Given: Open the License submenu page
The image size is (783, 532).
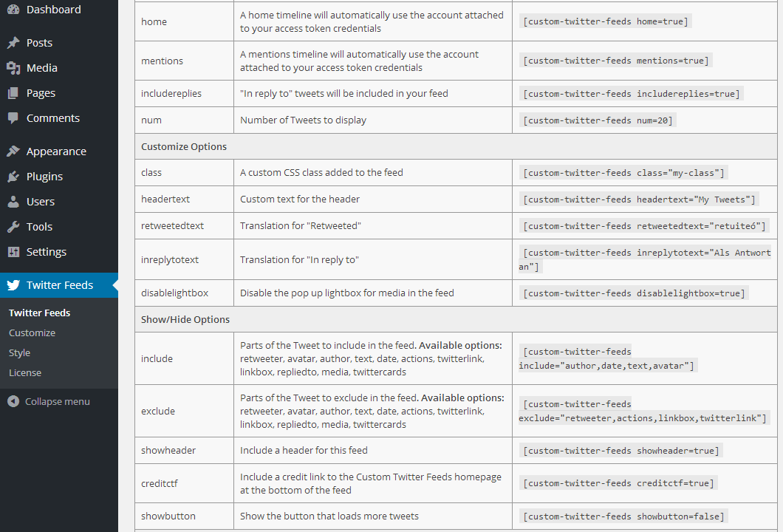Looking at the screenshot, I should pyautogui.click(x=25, y=372).
